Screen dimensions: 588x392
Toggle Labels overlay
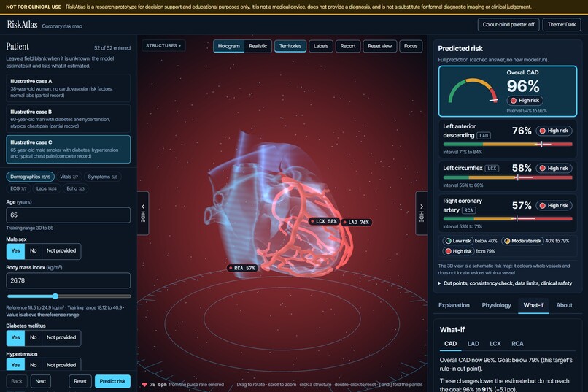[x=320, y=46]
